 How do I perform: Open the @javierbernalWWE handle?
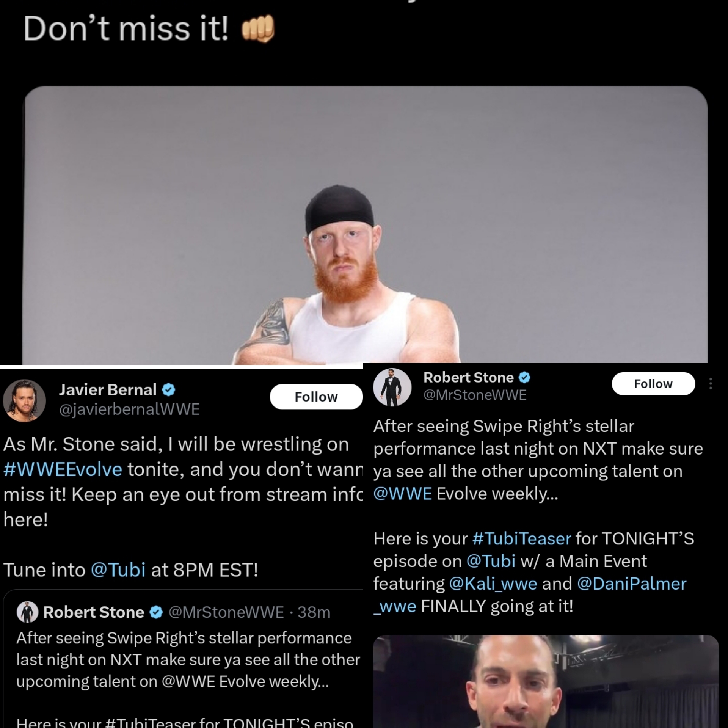[x=129, y=409]
